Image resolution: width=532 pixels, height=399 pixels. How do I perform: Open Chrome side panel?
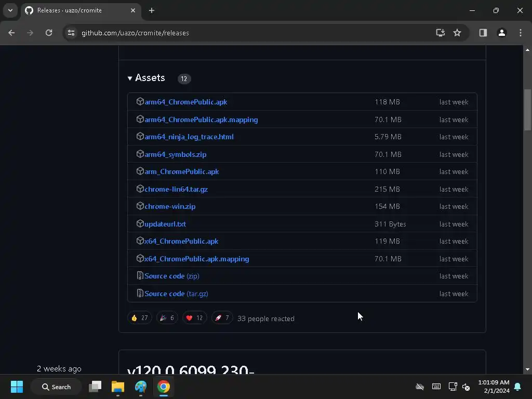tap(483, 33)
